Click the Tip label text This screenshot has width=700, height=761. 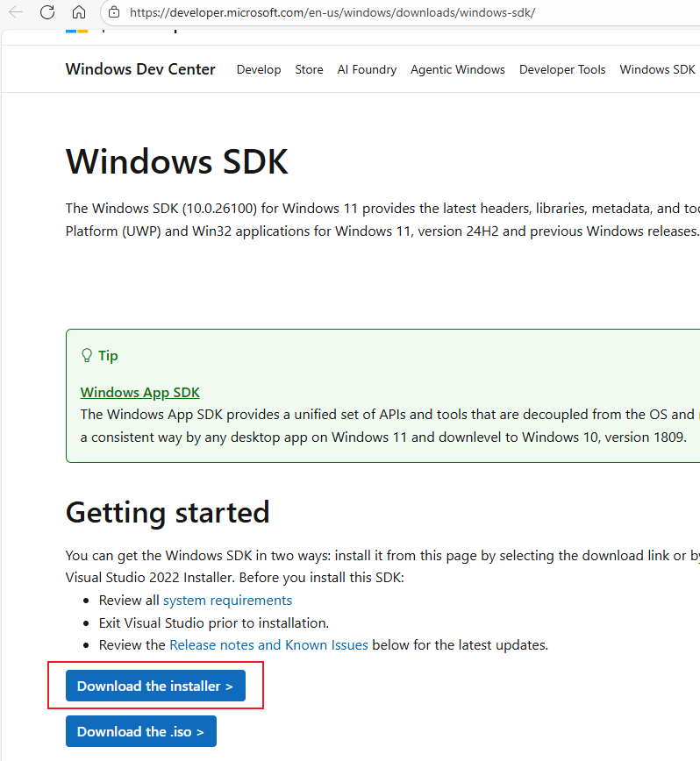(x=108, y=356)
